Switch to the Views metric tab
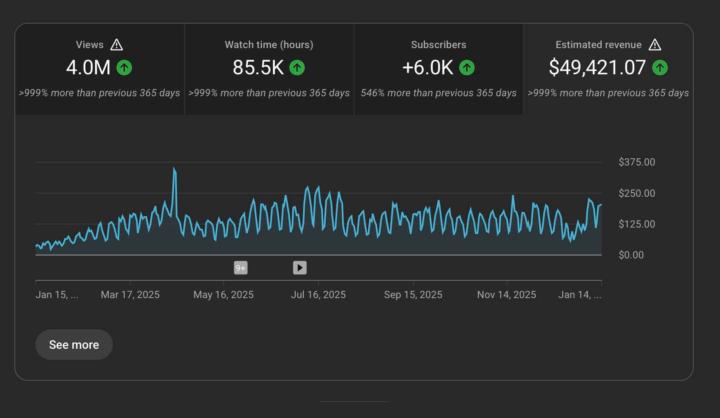720x418 pixels. [x=99, y=69]
